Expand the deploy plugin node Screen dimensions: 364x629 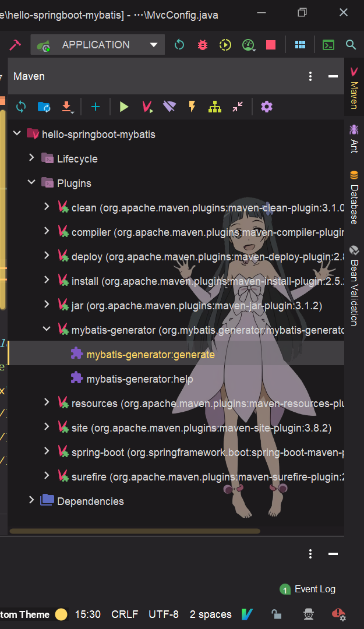click(47, 256)
